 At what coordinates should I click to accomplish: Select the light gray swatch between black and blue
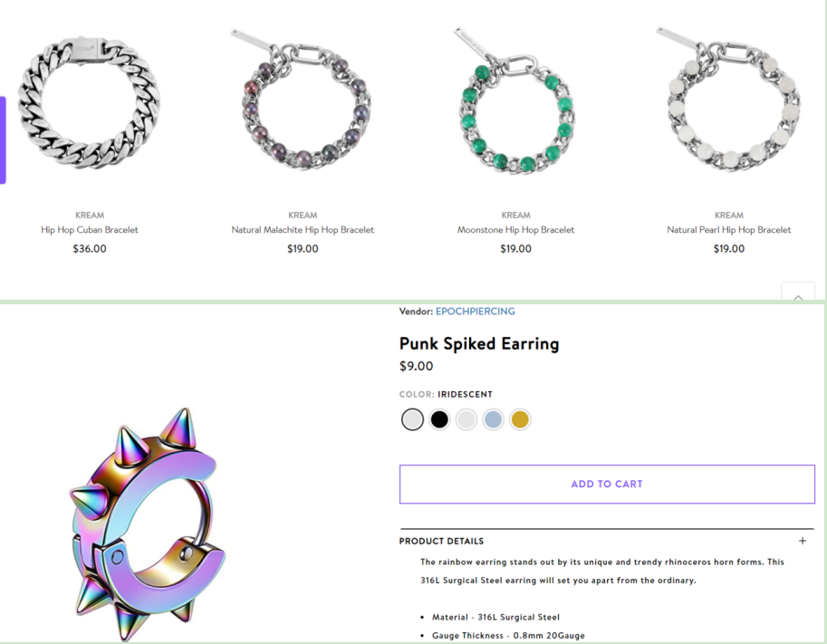pos(466,419)
